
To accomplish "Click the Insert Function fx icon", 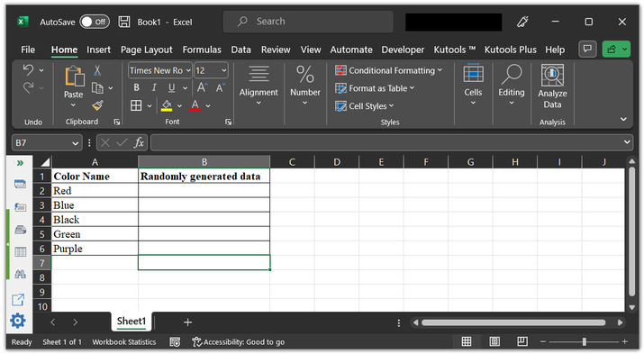I will point(139,142).
